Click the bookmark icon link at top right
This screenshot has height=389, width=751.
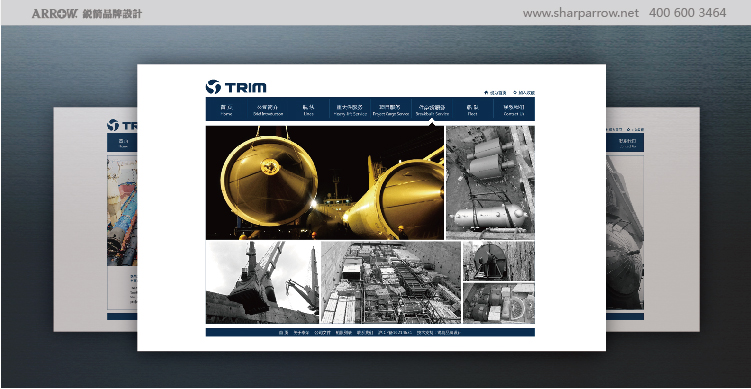point(524,93)
